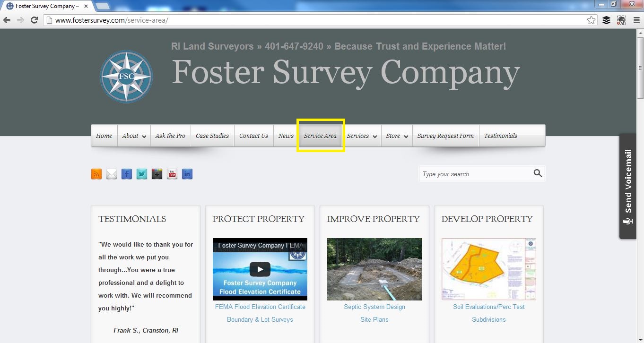
Task: Expand the Services dropdown menu
Action: pyautogui.click(x=362, y=136)
